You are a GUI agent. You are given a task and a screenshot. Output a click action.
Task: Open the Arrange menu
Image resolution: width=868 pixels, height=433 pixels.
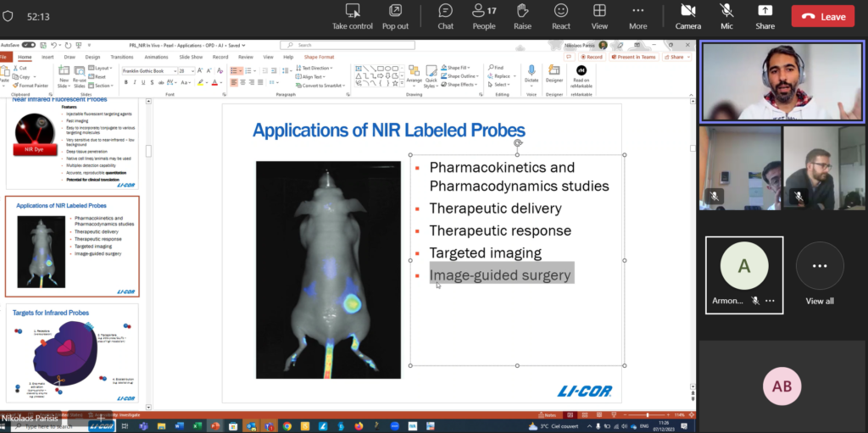(414, 76)
